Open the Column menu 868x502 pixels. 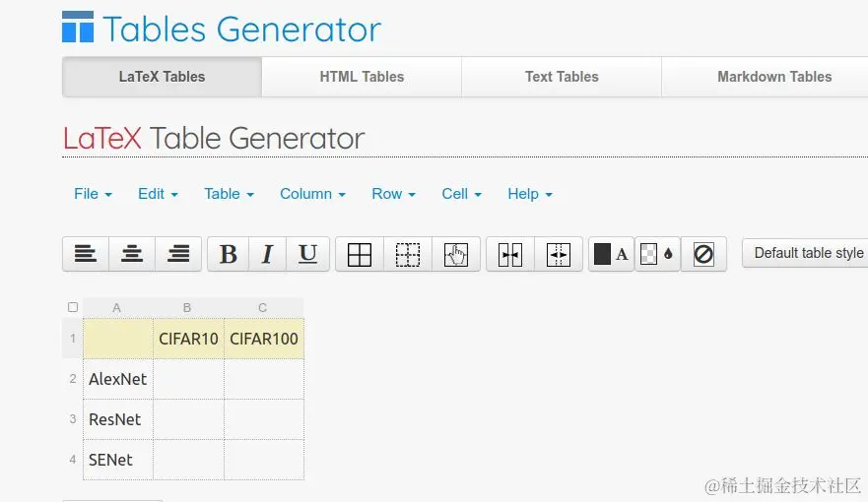point(312,194)
